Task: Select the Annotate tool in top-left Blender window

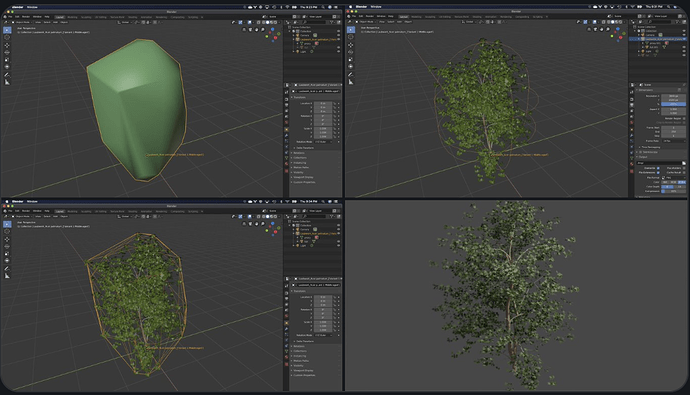Action: [7, 75]
